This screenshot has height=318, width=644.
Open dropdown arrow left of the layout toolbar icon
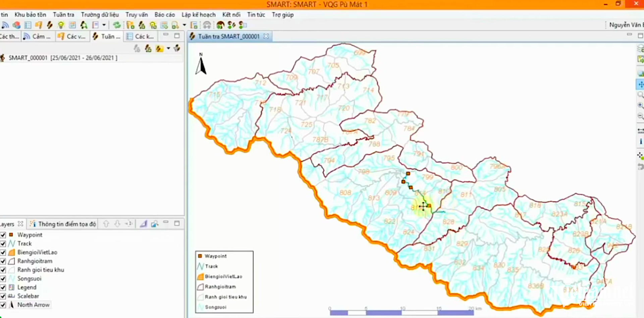point(184,25)
